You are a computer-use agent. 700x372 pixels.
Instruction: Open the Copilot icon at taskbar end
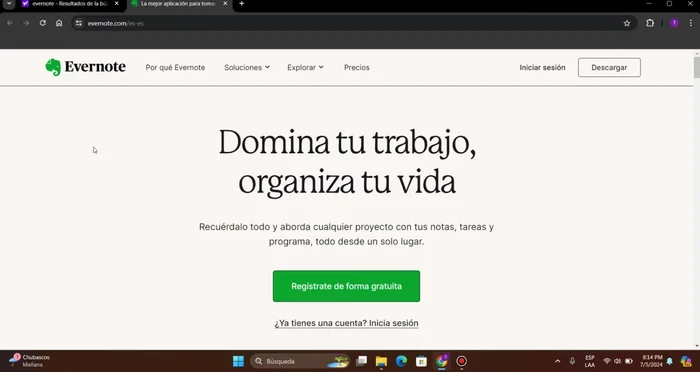[x=686, y=361]
